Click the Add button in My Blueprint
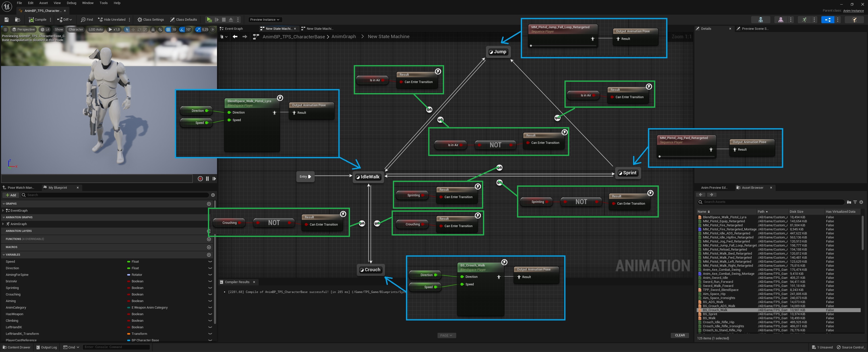 [x=11, y=195]
